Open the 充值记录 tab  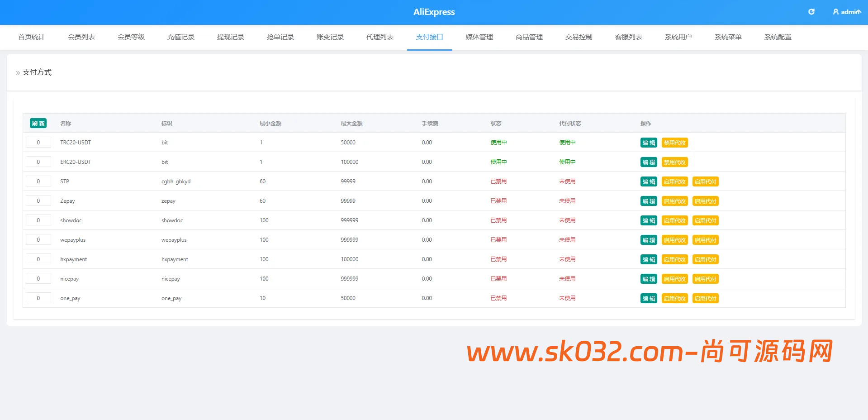pyautogui.click(x=181, y=37)
